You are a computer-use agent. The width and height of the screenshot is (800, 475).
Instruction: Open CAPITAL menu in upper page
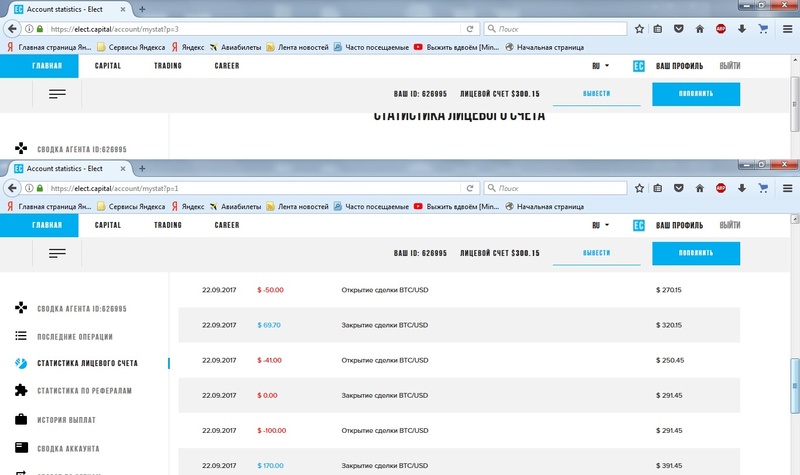(x=108, y=66)
